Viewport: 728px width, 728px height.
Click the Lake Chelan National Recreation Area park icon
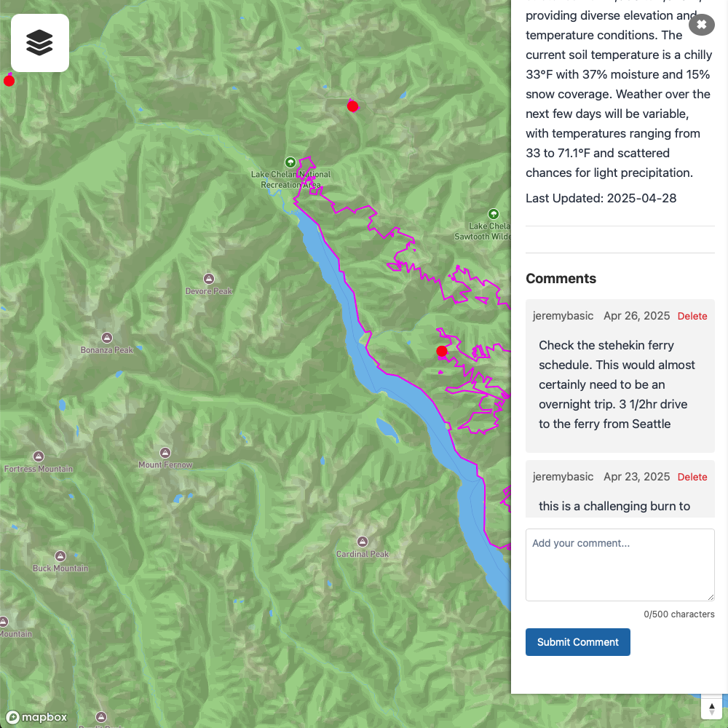pos(290,162)
